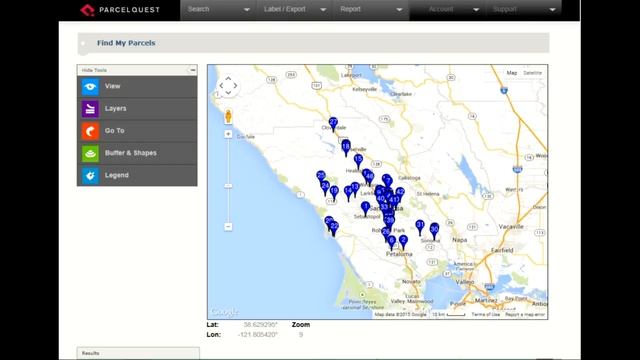The image size is (640, 360).
Task: Click the map zoom in plus
Action: click(228, 134)
